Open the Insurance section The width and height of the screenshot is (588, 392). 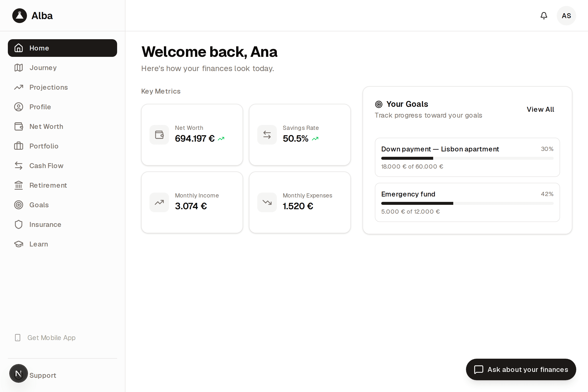pyautogui.click(x=62, y=224)
